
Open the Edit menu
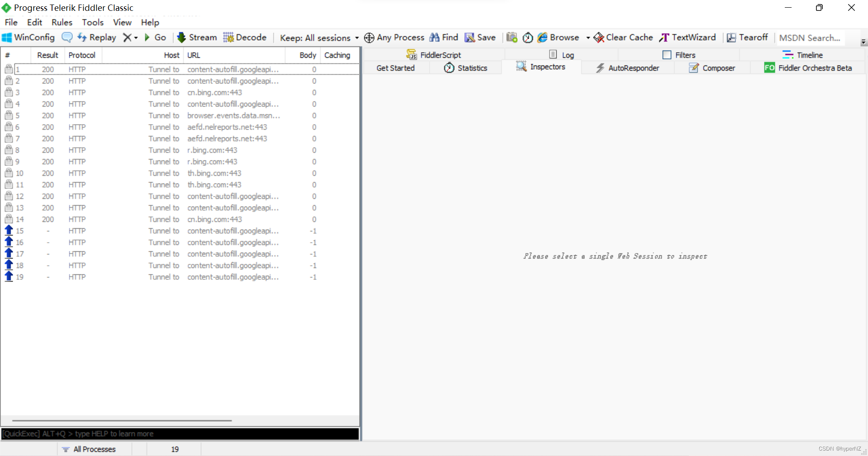pyautogui.click(x=34, y=22)
